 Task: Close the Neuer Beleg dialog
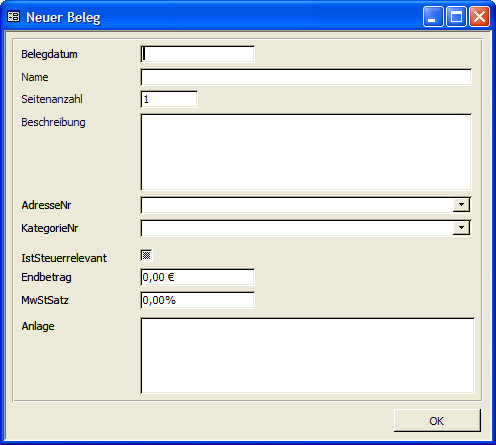[479, 16]
